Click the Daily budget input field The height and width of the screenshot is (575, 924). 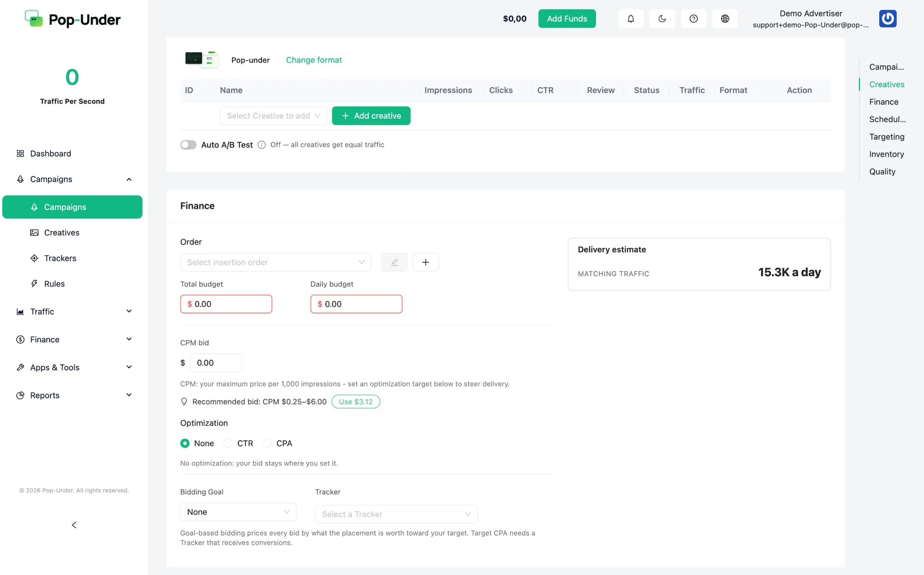click(356, 304)
